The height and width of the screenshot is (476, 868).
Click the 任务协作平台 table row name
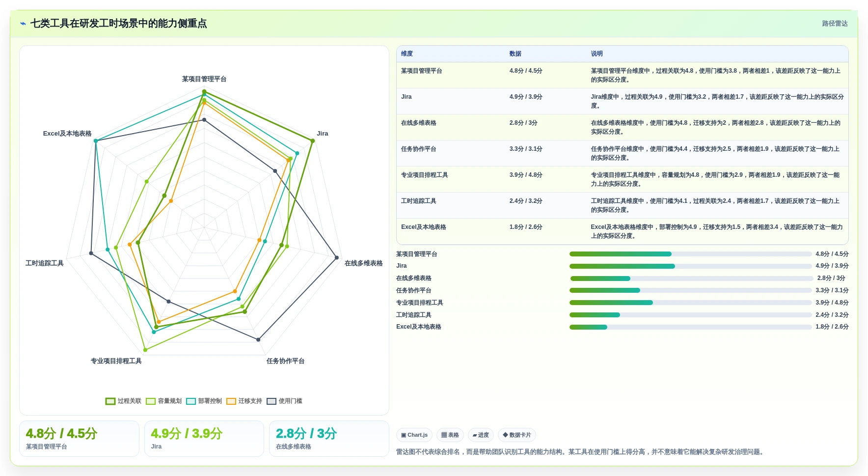pos(418,149)
